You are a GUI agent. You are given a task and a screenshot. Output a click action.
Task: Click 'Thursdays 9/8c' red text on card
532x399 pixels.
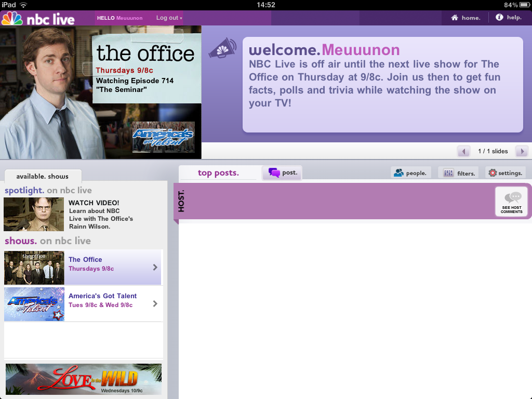[x=124, y=70]
